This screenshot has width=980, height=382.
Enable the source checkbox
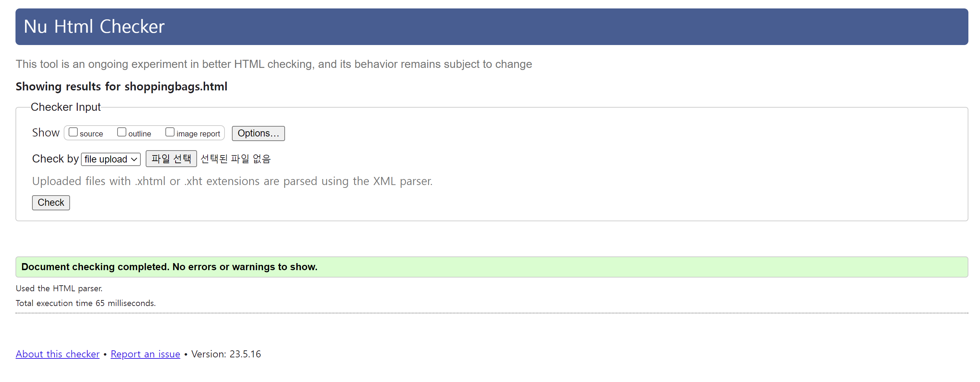pos(73,132)
